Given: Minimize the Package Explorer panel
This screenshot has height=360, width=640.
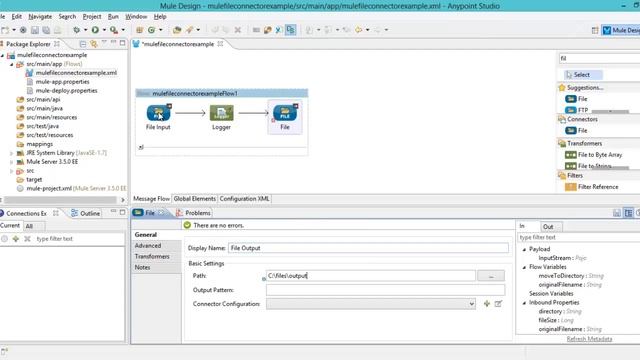Looking at the screenshot, I should point(113,43).
